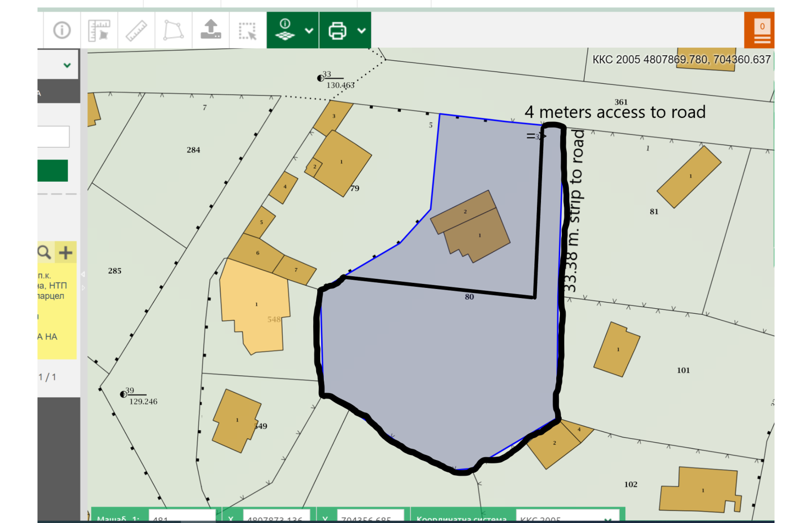This screenshot has height=523, width=812.
Task: Click the plus icon in the result card
Action: pyautogui.click(x=65, y=252)
